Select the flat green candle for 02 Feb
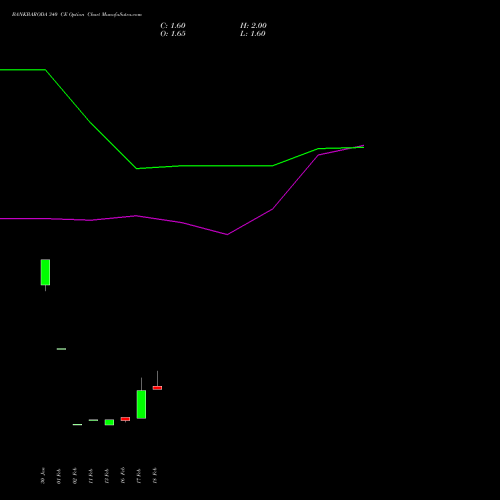The width and height of the screenshot is (500, 500). (77, 424)
